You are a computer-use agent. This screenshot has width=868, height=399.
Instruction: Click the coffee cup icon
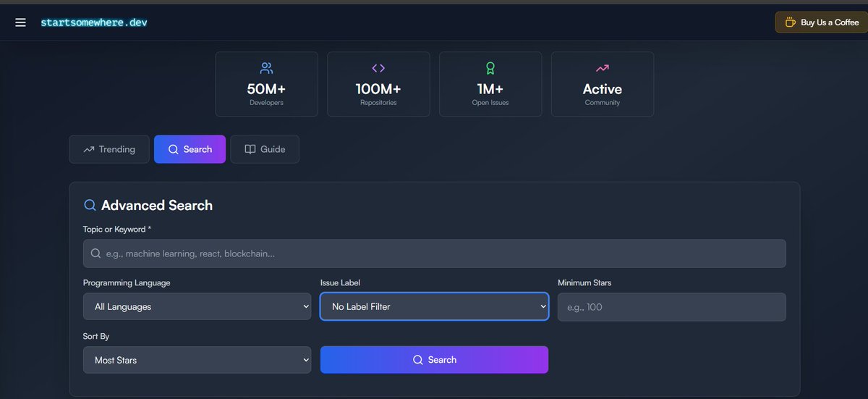coord(790,22)
